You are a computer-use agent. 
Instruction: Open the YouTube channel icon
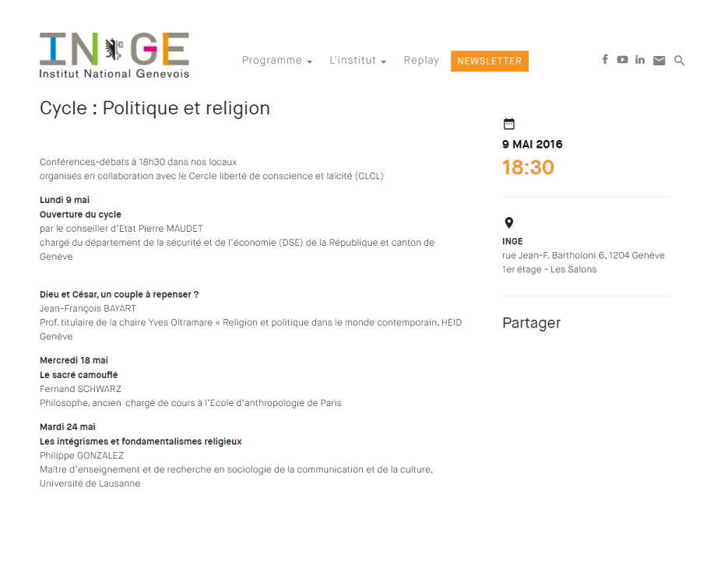coord(622,59)
